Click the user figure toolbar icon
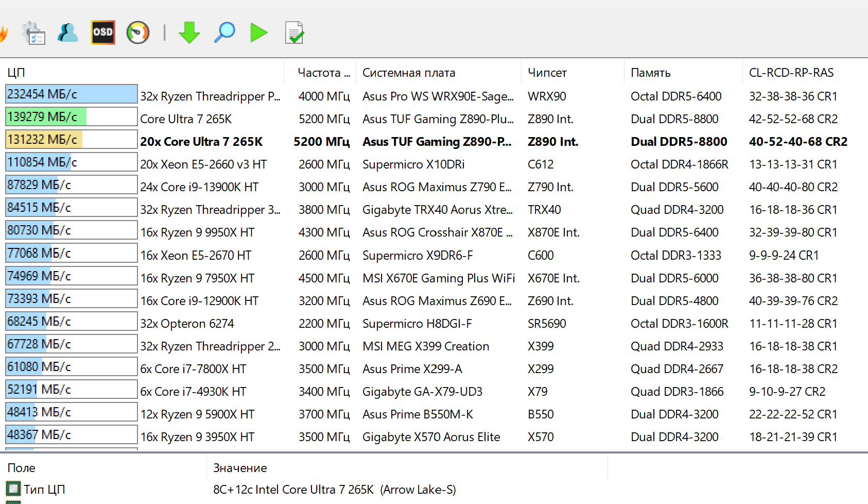Screen dimensions: 868x504 pyautogui.click(x=67, y=33)
